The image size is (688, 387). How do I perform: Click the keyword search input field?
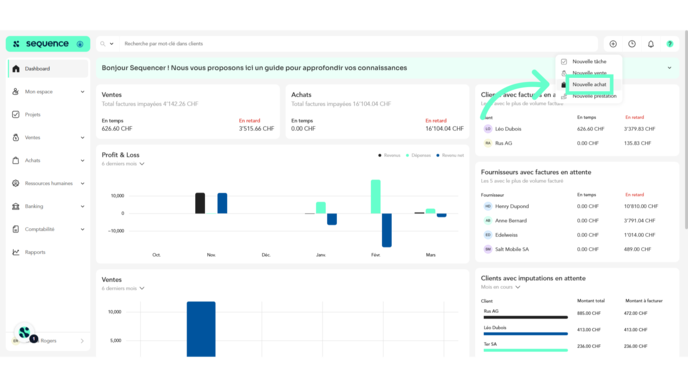(358, 44)
